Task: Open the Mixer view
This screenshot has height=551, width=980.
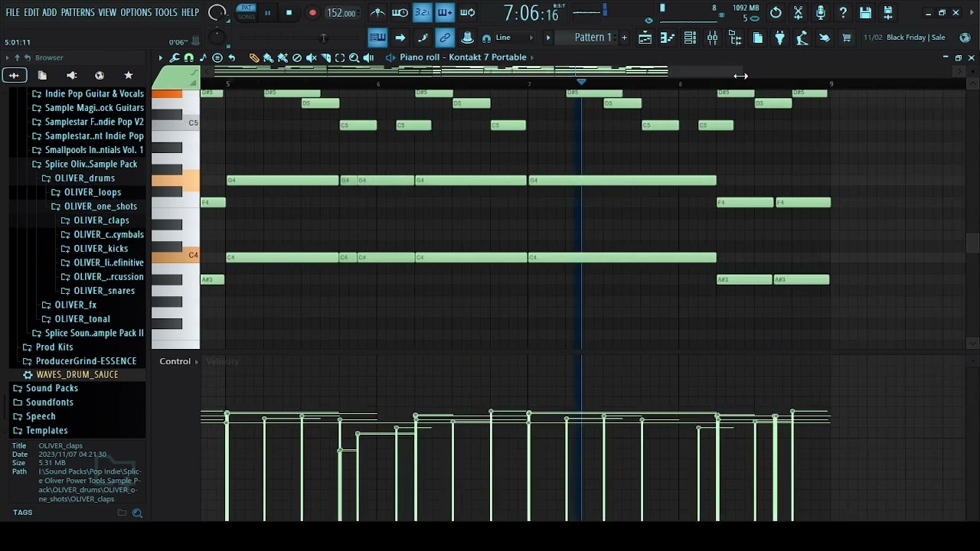Action: coord(712,37)
